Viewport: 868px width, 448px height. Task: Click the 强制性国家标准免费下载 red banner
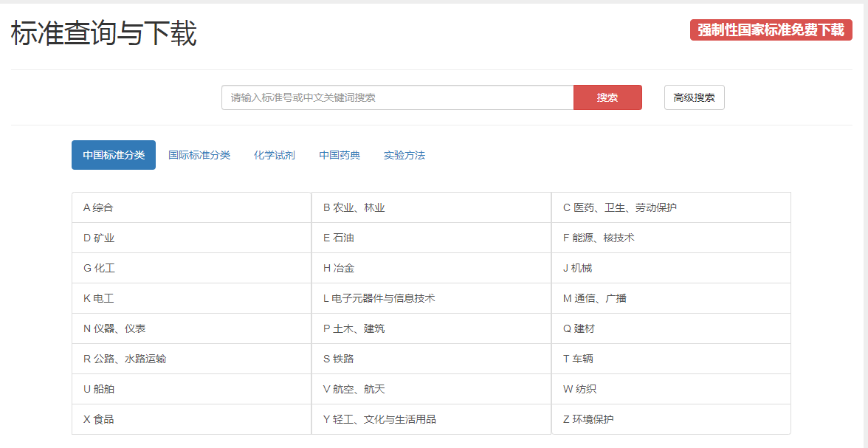tap(771, 30)
